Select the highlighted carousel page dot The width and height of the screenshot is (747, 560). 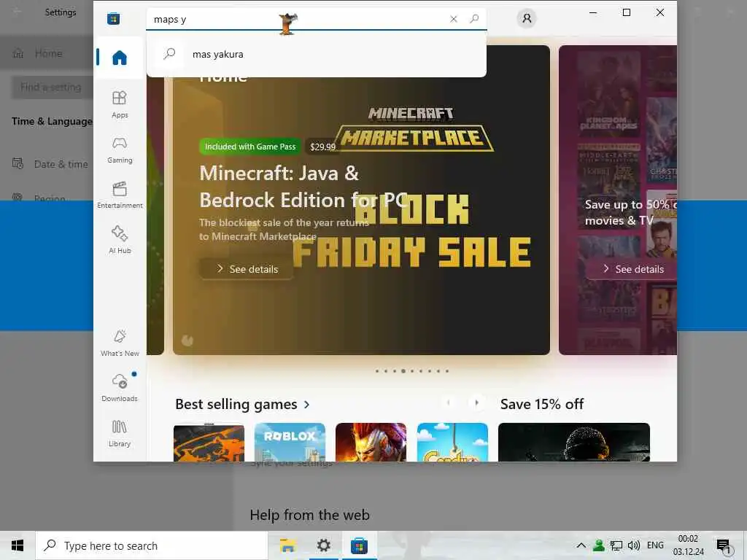coord(403,371)
